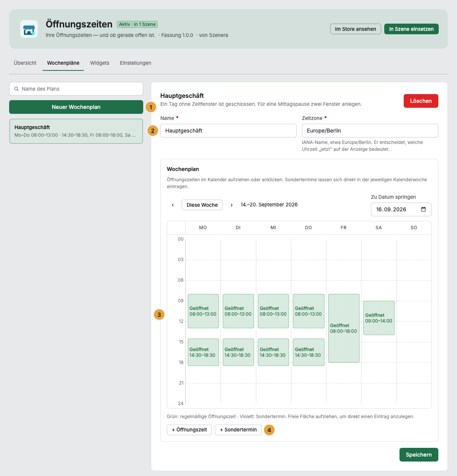Viewport: 457px width, 476px height.
Task: Click the Fassung 1.0.0 version text
Action: coord(177,35)
